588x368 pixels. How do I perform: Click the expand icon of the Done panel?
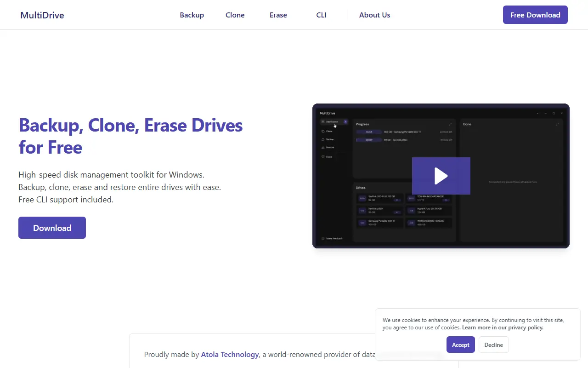click(x=557, y=124)
